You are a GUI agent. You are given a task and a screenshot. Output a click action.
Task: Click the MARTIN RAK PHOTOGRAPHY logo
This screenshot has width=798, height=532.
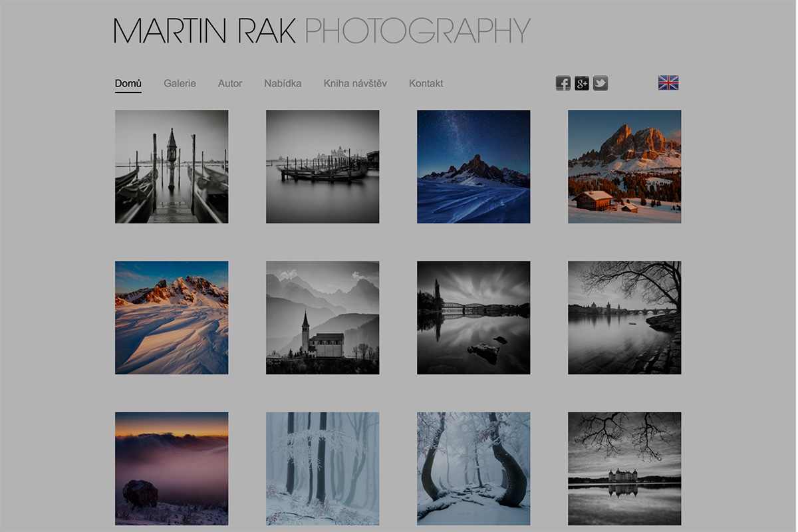pyautogui.click(x=322, y=28)
